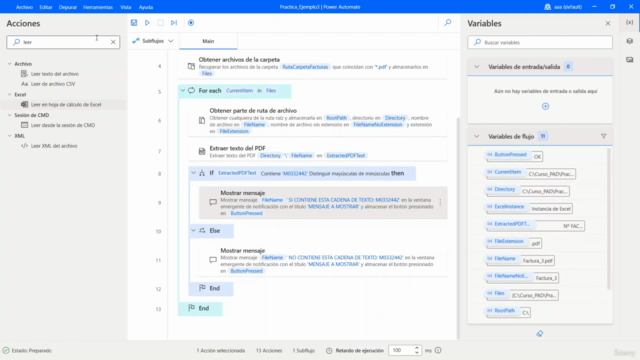
Task: Clear the actions search box
Action: click(113, 42)
